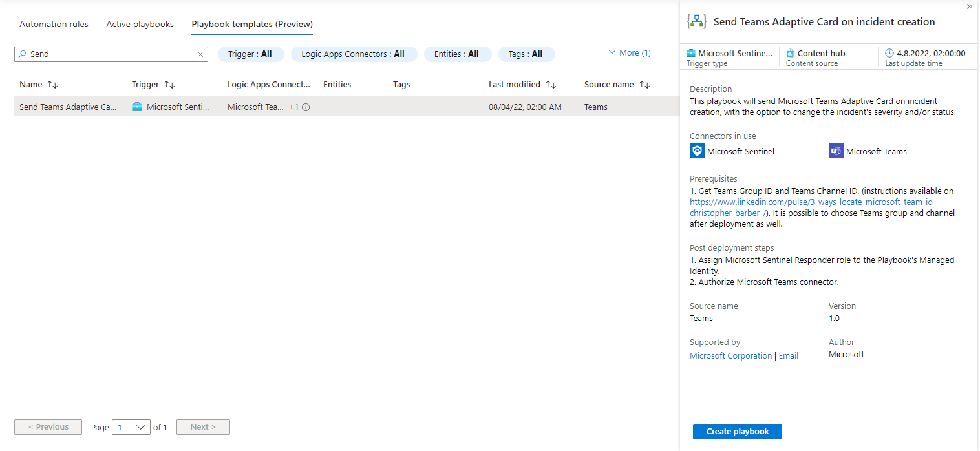The width and height of the screenshot is (980, 451).
Task: Open the Microsoft Corporation link
Action: [x=730, y=356]
